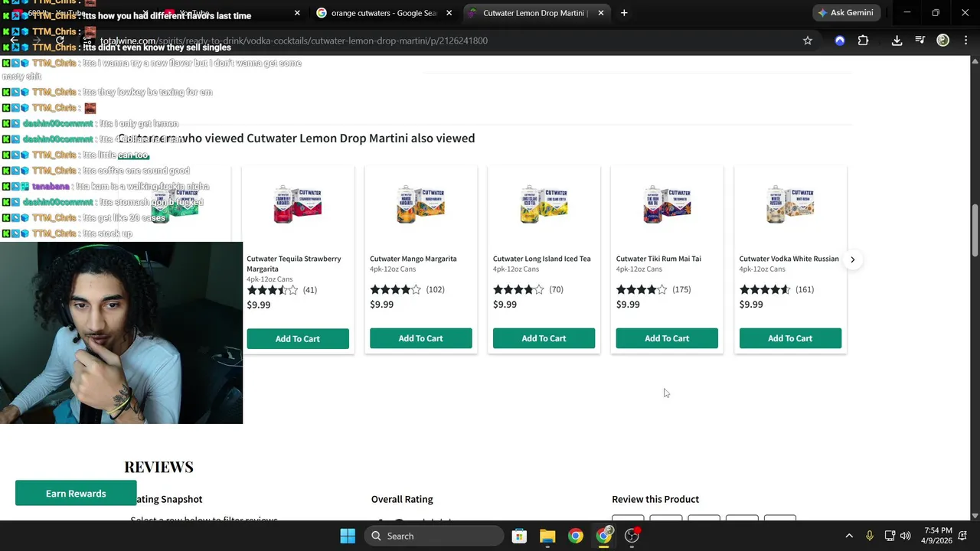Viewport: 980px width, 551px height.
Task: Open the Windows Start menu
Action: 348,536
